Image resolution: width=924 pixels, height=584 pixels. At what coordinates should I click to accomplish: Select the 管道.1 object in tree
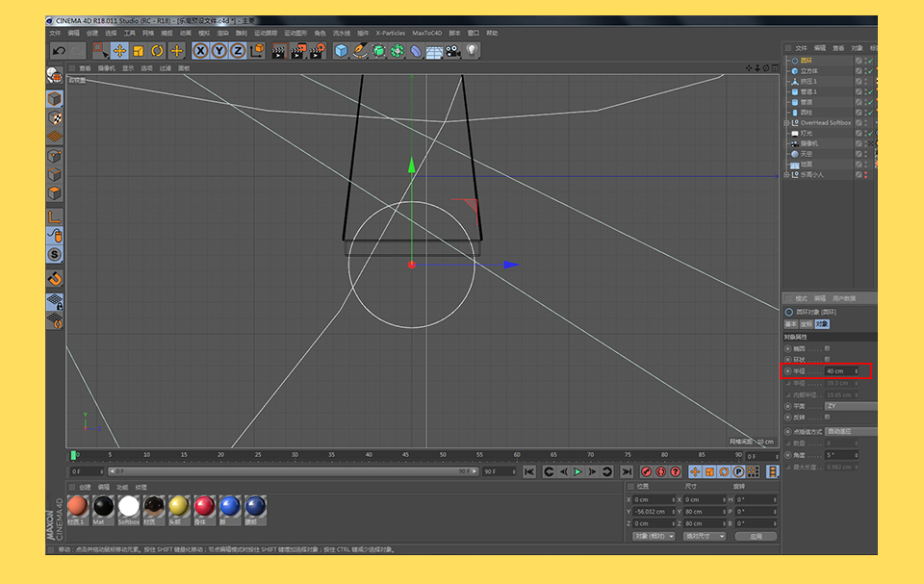tap(809, 92)
